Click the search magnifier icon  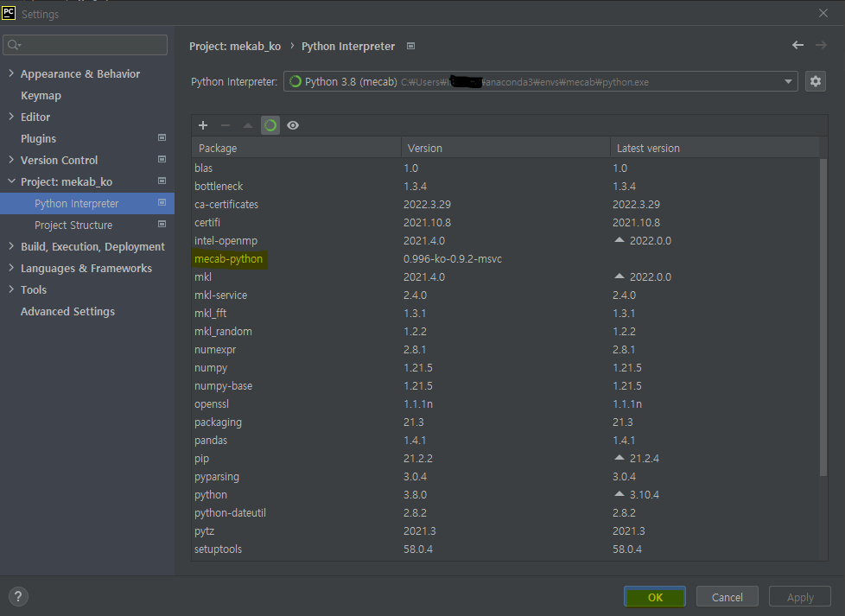pyautogui.click(x=14, y=45)
